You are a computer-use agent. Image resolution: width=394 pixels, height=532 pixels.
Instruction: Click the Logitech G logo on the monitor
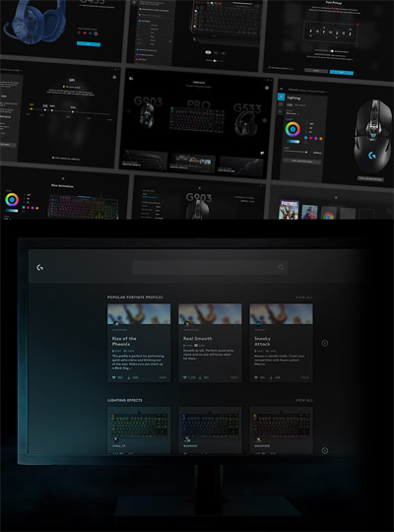(39, 268)
